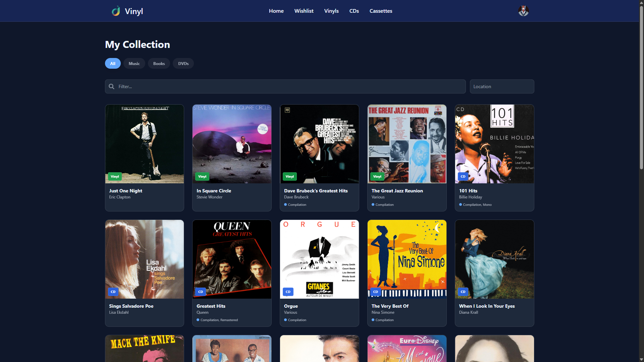Open The Great Jazz Reunion cover

coord(407,144)
